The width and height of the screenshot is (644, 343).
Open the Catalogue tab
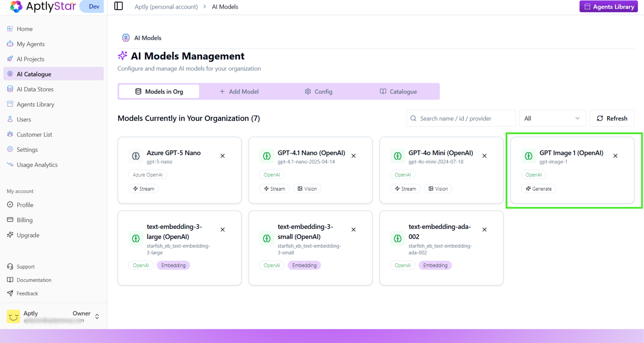398,91
